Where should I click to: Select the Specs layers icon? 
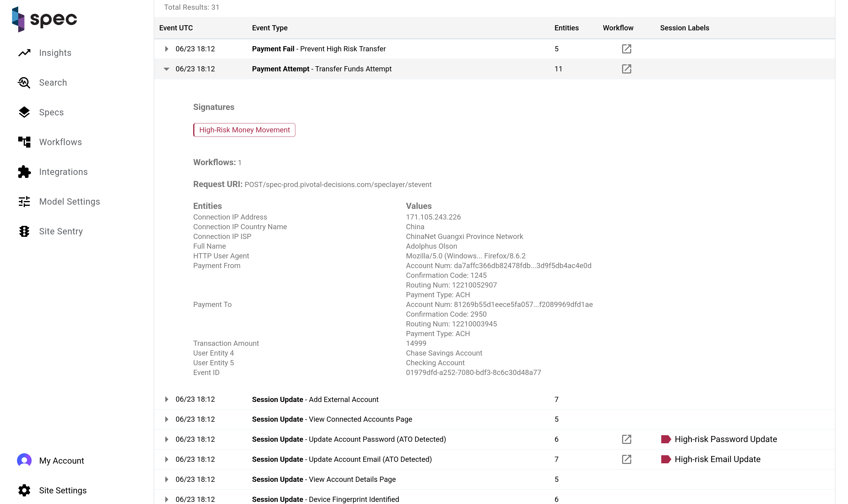[24, 112]
